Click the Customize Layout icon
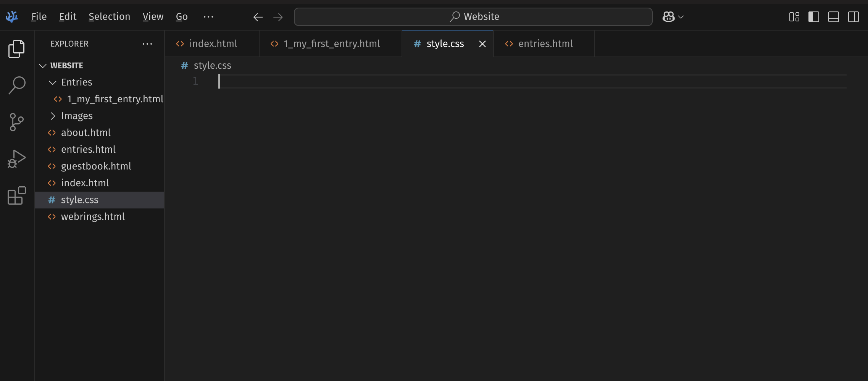 click(794, 17)
